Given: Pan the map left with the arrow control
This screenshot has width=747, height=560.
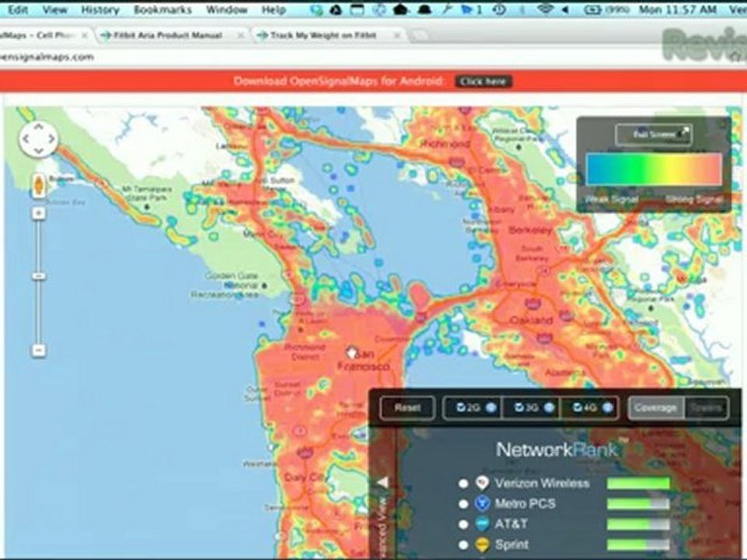Looking at the screenshot, I should tap(26, 139).
